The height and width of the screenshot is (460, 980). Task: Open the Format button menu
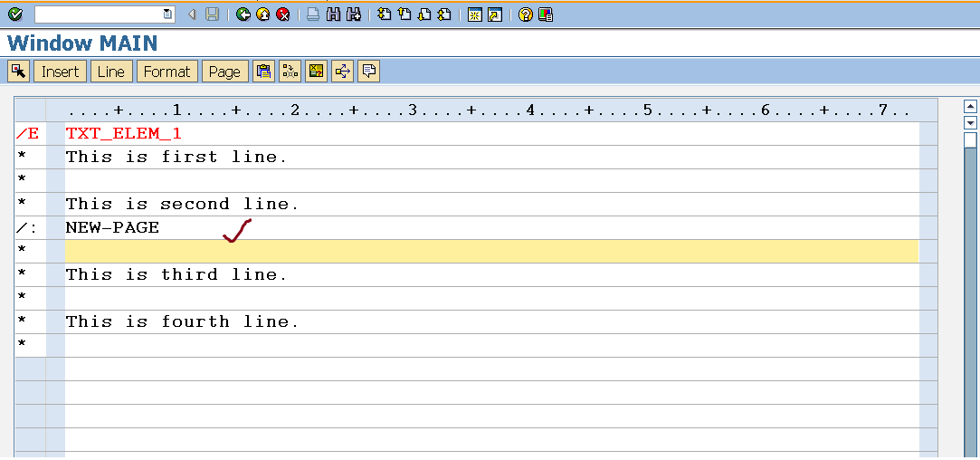click(167, 72)
